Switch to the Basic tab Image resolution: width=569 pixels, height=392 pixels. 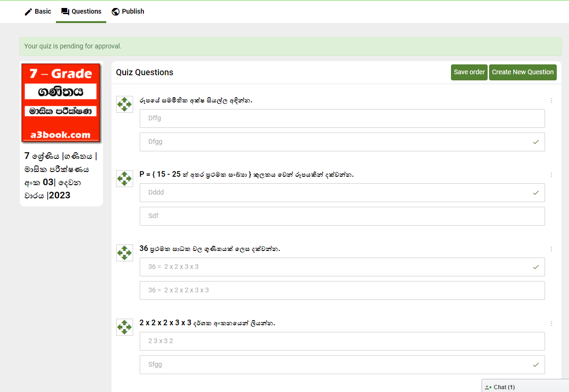tap(38, 11)
